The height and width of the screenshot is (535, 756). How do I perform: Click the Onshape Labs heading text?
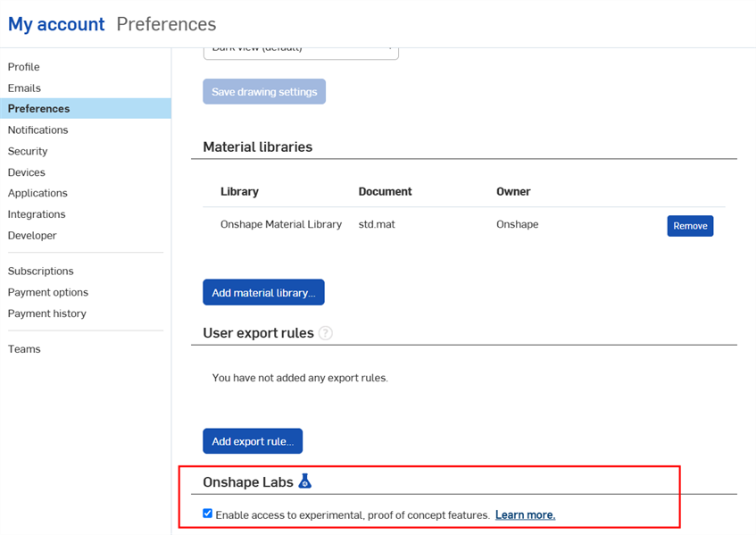(x=248, y=482)
